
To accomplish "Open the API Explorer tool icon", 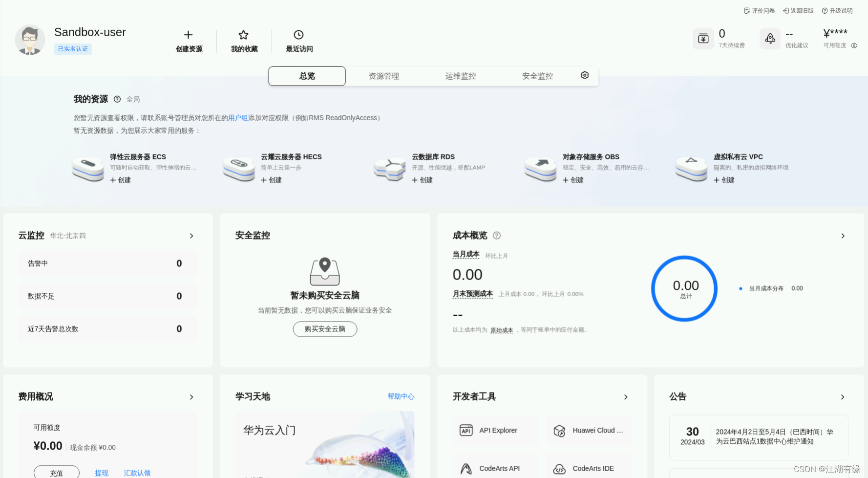I will click(x=466, y=431).
